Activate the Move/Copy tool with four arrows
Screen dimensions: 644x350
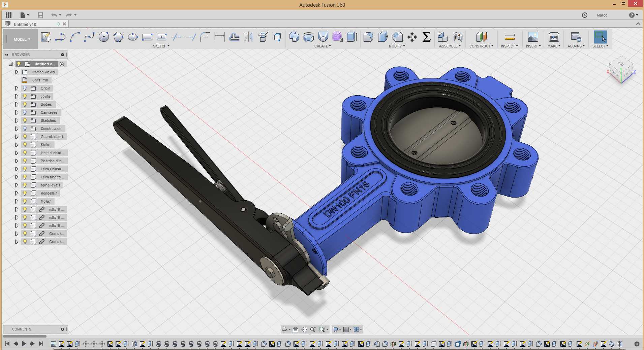point(412,37)
